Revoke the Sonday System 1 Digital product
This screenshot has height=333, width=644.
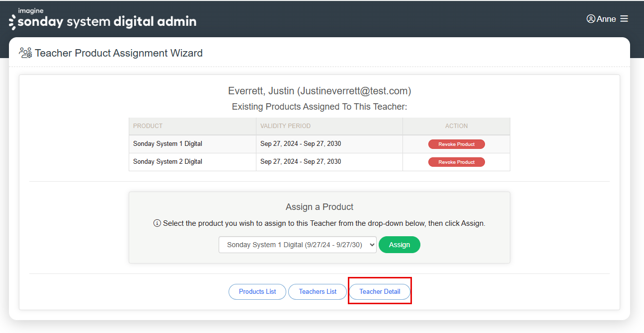coord(456,144)
